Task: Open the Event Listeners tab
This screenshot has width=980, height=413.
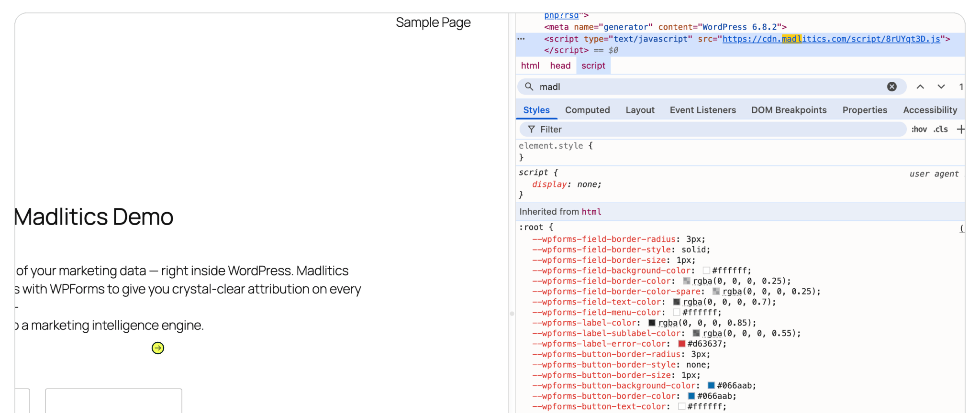Action: (703, 110)
